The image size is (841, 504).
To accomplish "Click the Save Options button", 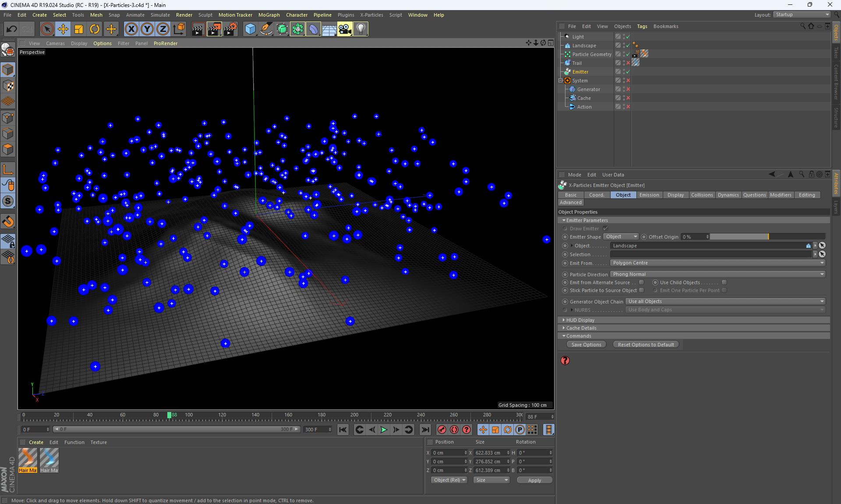I will tap(586, 345).
